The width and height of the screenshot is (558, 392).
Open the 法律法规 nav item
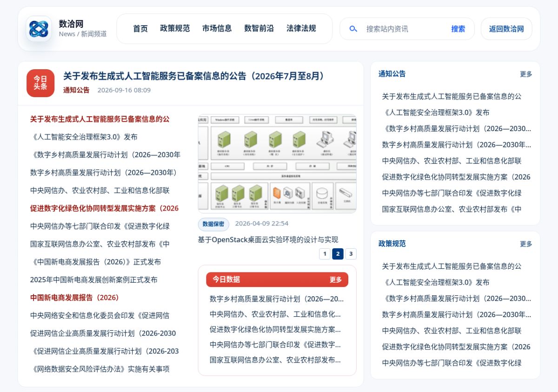click(x=301, y=28)
